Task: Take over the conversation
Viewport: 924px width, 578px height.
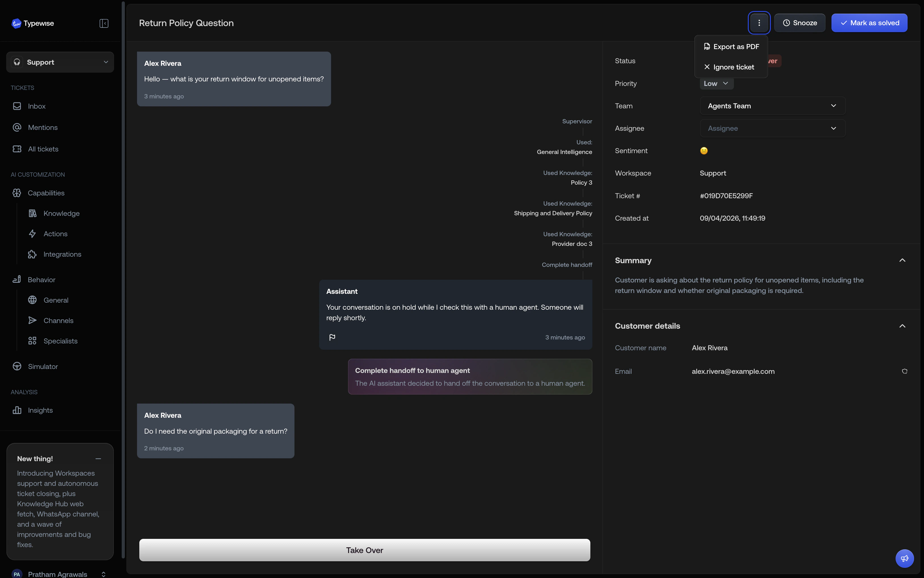Action: [x=364, y=550]
